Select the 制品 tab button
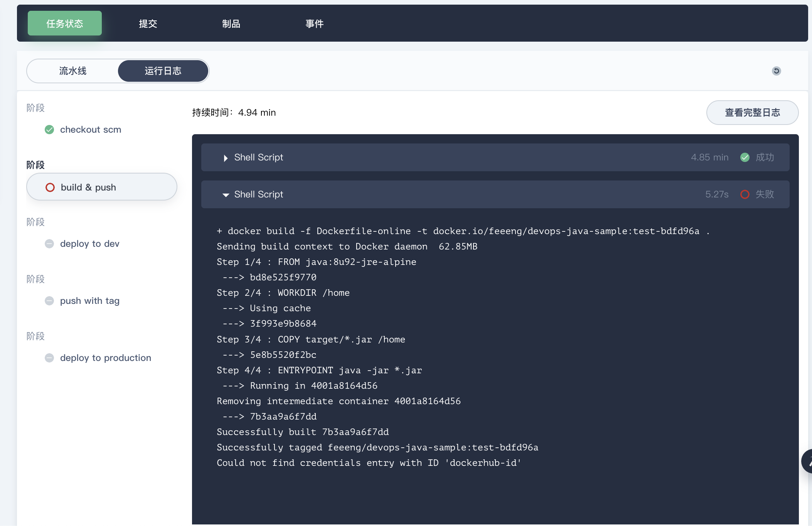The width and height of the screenshot is (812, 526). (x=231, y=24)
